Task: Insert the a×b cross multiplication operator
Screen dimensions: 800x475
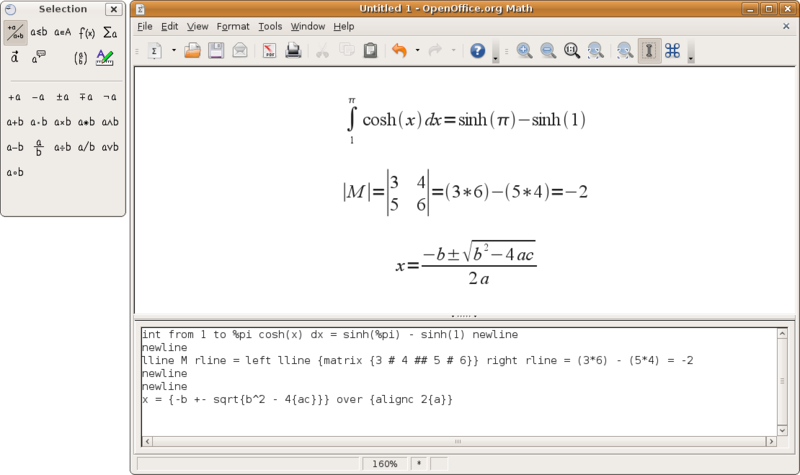Action: coord(62,122)
